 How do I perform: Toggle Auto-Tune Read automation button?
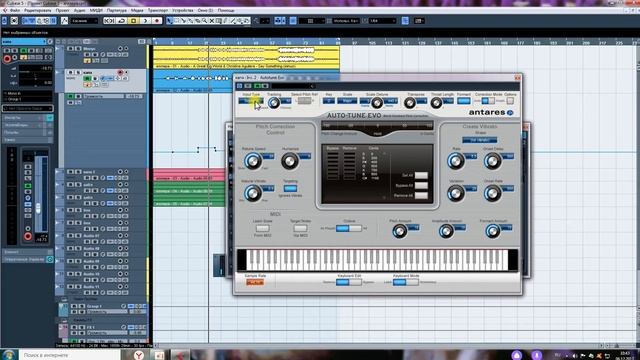tap(258, 86)
